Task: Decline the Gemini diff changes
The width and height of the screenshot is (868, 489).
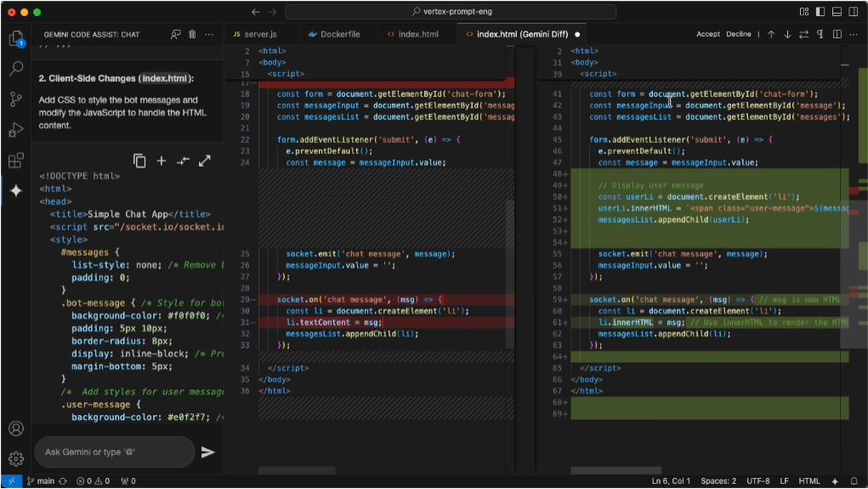Action: 738,35
